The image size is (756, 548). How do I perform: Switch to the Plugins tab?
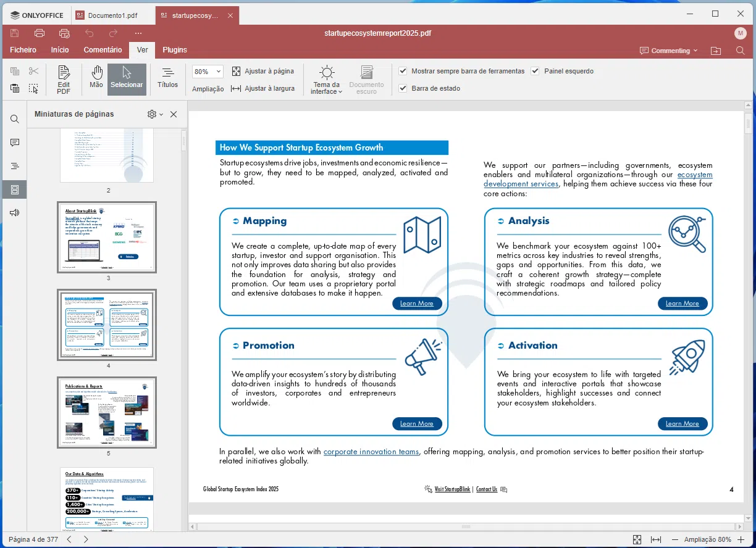pos(175,50)
